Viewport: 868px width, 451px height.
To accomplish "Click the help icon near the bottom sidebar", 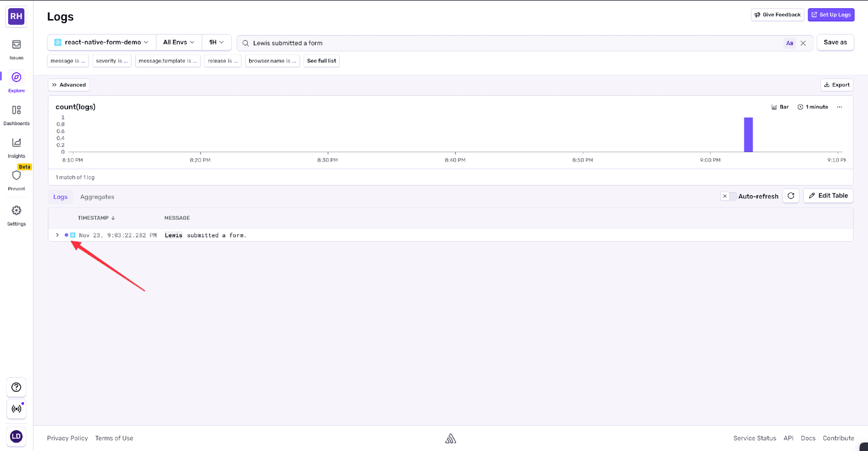I will [16, 387].
